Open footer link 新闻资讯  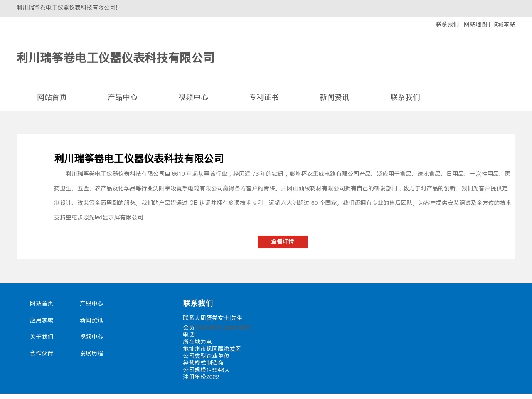pos(91,320)
